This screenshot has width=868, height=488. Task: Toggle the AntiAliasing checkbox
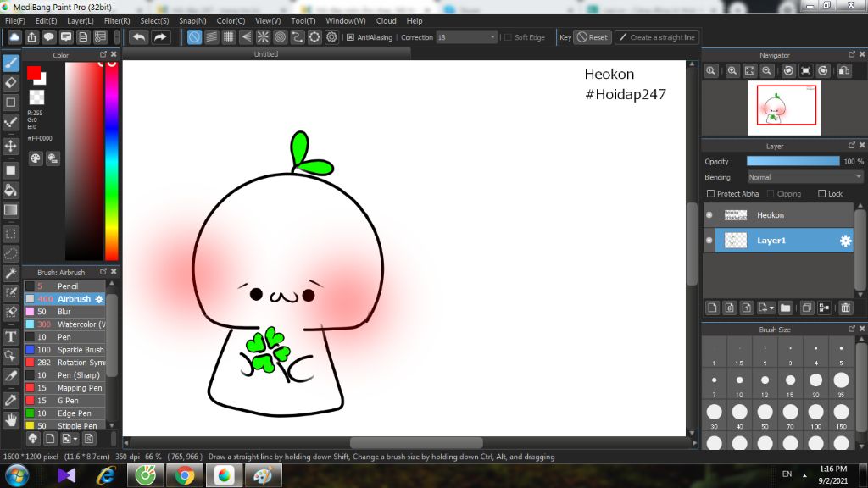[x=350, y=37]
